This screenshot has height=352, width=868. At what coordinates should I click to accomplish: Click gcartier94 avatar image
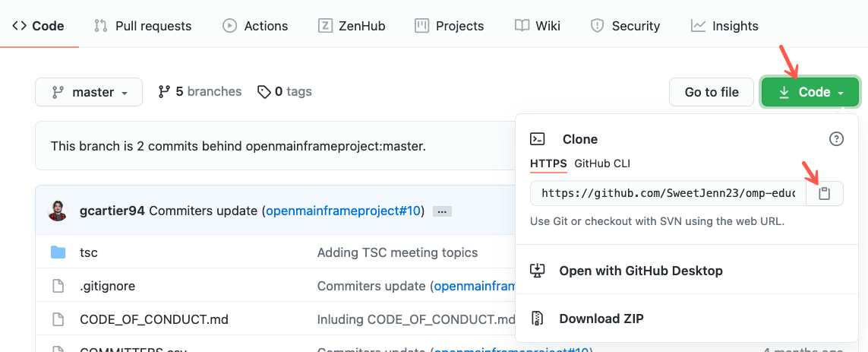tap(58, 211)
